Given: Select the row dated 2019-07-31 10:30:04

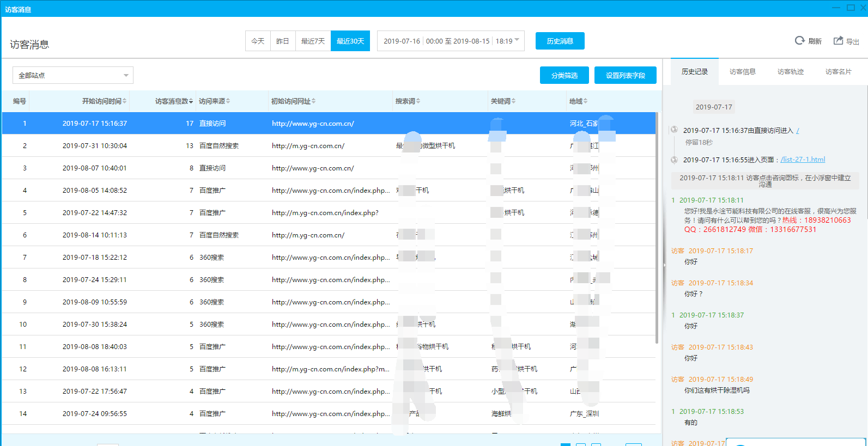Looking at the screenshot, I should pos(329,145).
